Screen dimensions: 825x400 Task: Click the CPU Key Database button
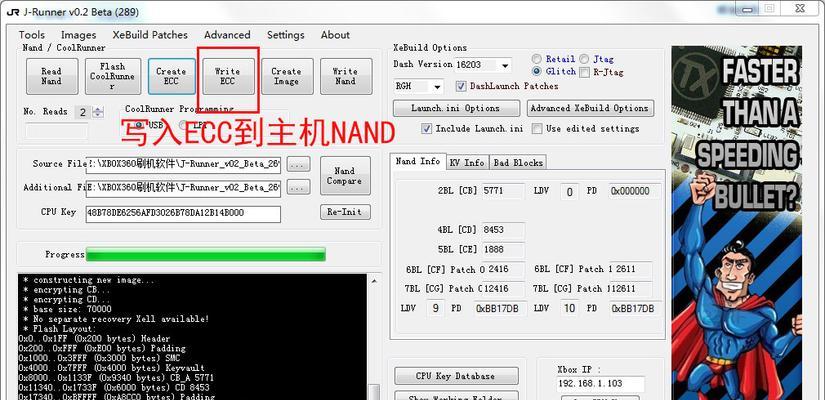pyautogui.click(x=456, y=376)
